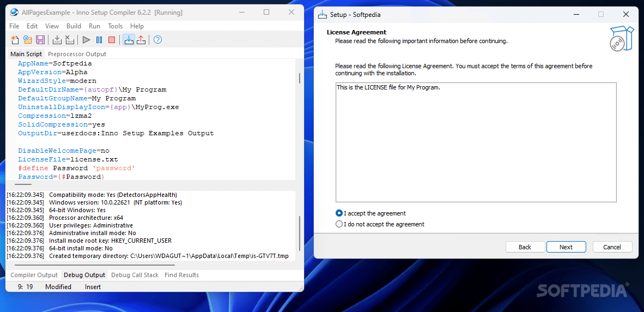This screenshot has height=312, width=644.
Task: Open the Debug Call Stack tab
Action: [135, 275]
